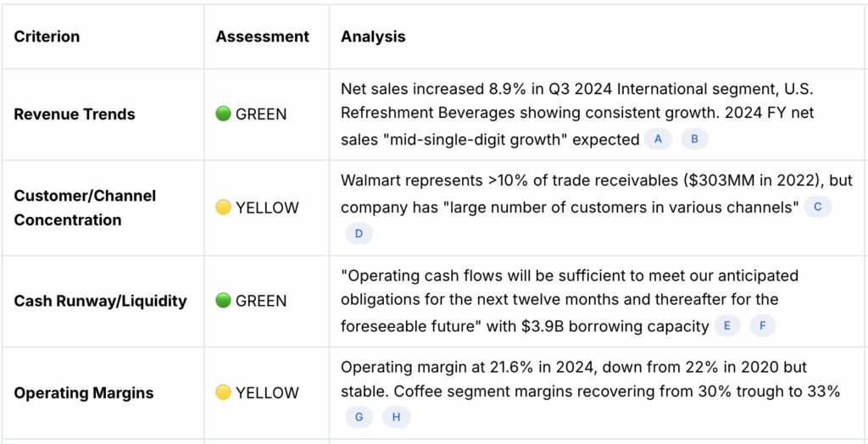Image resolution: width=868 pixels, height=444 pixels.
Task: Click citation badge A
Action: [x=658, y=140]
